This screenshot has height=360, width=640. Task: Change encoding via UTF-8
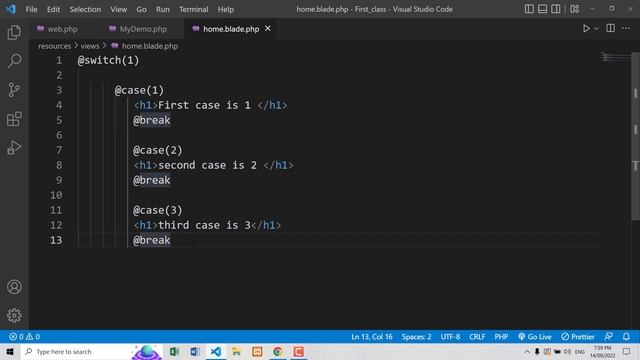[450, 337]
